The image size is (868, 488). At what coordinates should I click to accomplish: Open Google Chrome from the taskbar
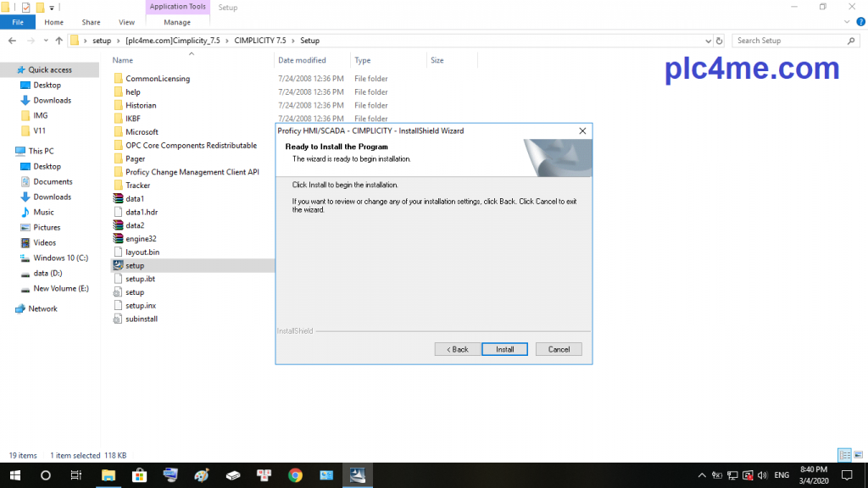point(295,475)
